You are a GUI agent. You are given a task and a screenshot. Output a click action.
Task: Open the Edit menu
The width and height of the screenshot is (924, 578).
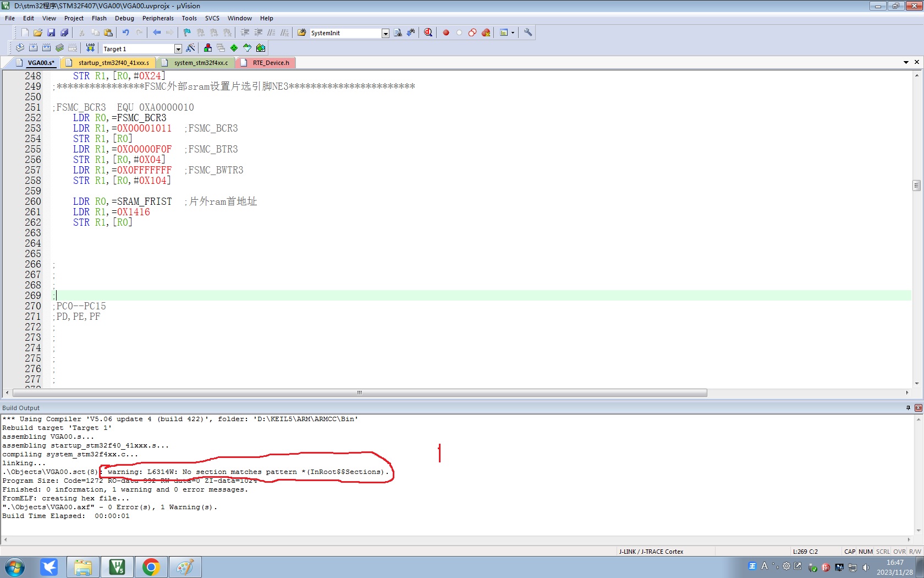click(x=29, y=18)
